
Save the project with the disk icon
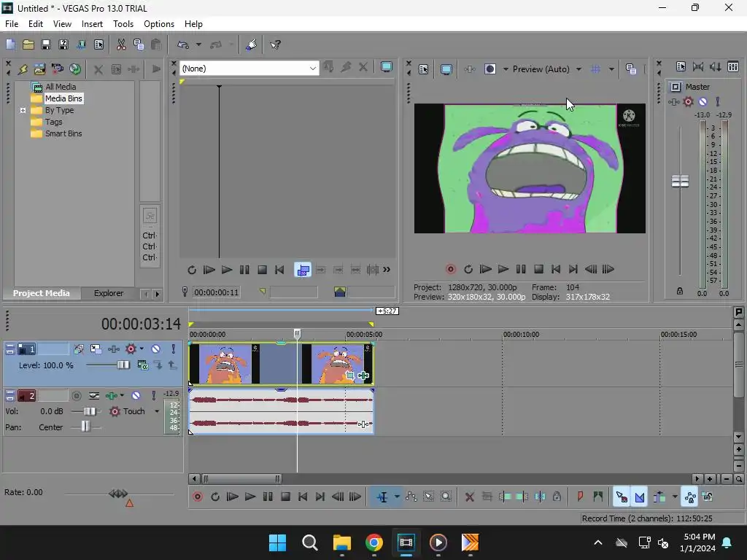pyautogui.click(x=46, y=44)
